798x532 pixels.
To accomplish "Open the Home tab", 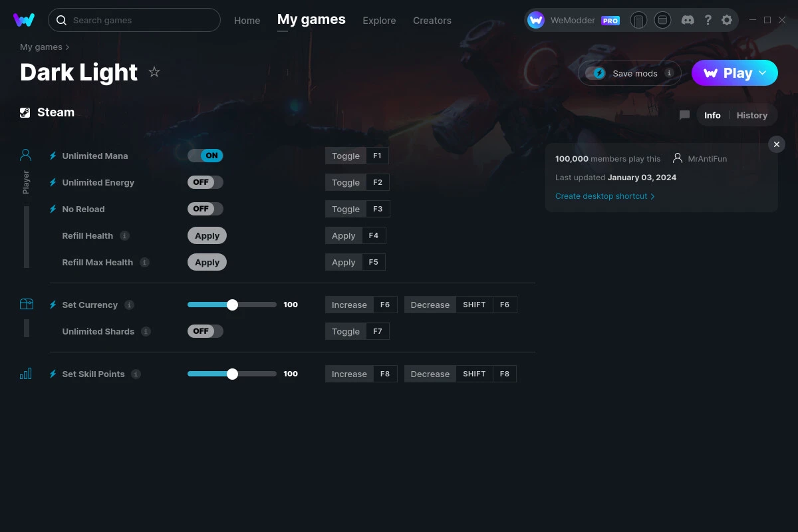I will point(247,21).
